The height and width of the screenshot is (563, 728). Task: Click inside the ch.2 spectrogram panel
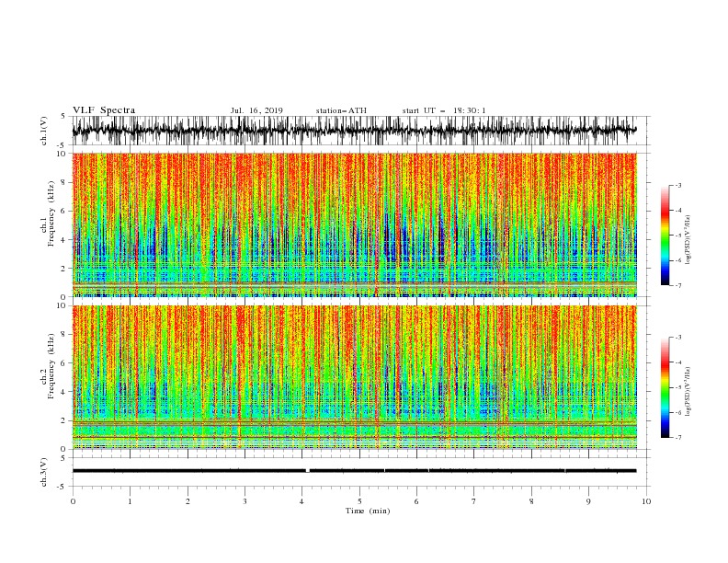[x=354, y=377]
